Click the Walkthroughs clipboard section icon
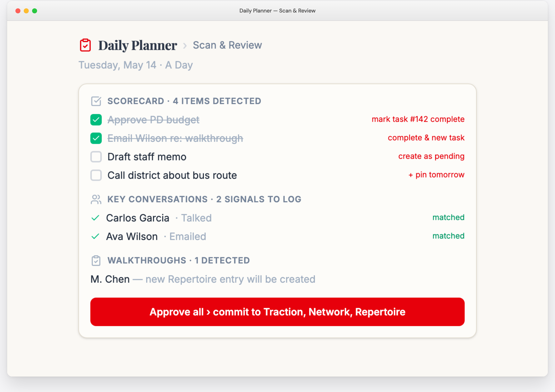 [96, 261]
